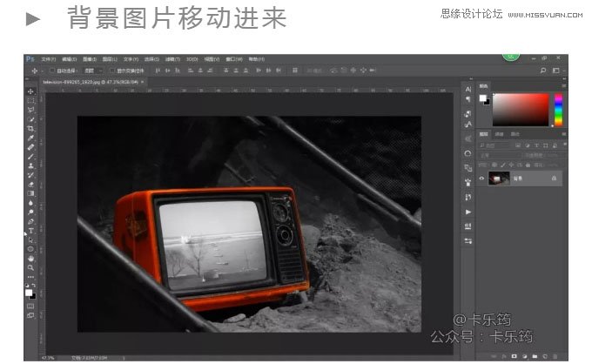Click the foreground color swatch in Color panel
This screenshot has width=592, height=364.
pyautogui.click(x=482, y=98)
